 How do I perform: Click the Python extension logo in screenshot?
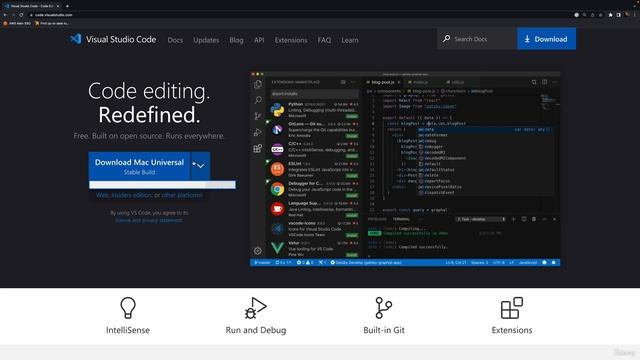[x=277, y=110]
